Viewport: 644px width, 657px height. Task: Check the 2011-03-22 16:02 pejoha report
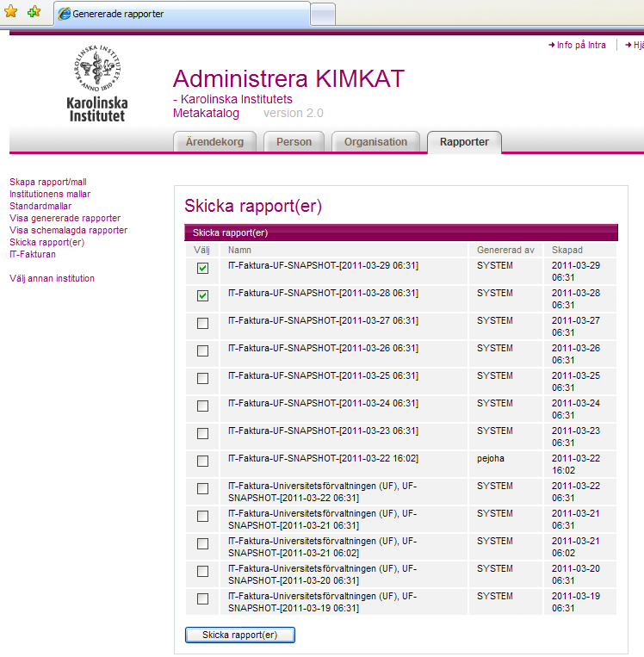click(203, 461)
